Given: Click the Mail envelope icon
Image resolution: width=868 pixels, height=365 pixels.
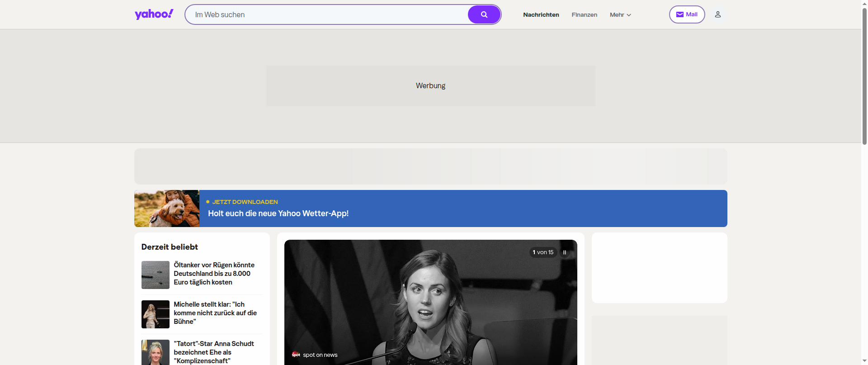Looking at the screenshot, I should (x=679, y=14).
